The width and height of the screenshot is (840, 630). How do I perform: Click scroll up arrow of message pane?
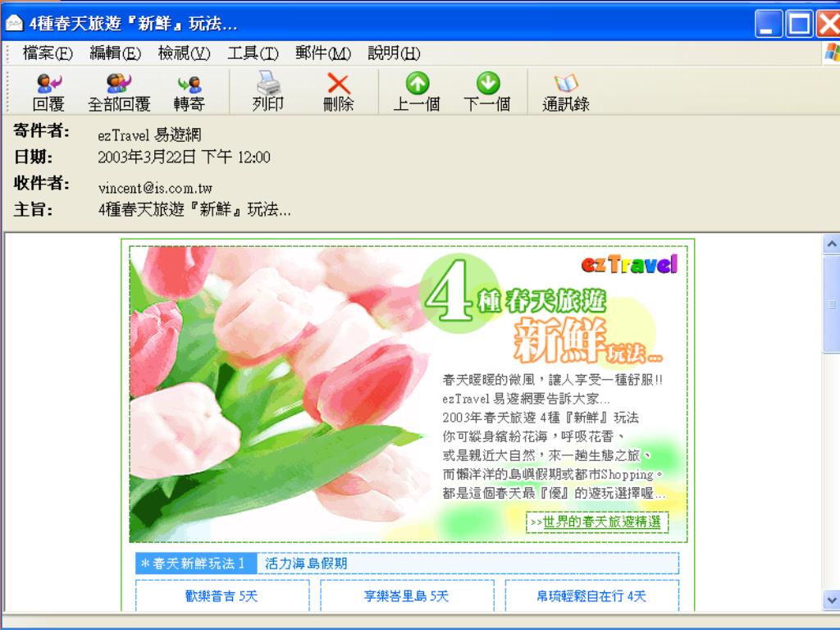point(832,244)
